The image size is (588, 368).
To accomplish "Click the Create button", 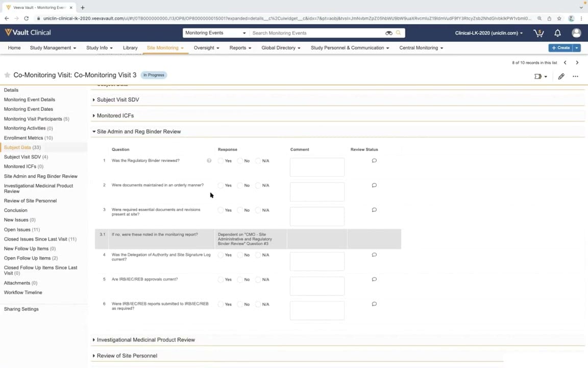I will tap(560, 48).
